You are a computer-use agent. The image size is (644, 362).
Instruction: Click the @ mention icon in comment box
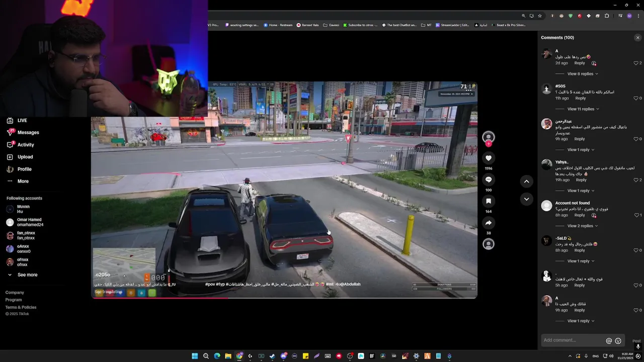tap(609, 340)
